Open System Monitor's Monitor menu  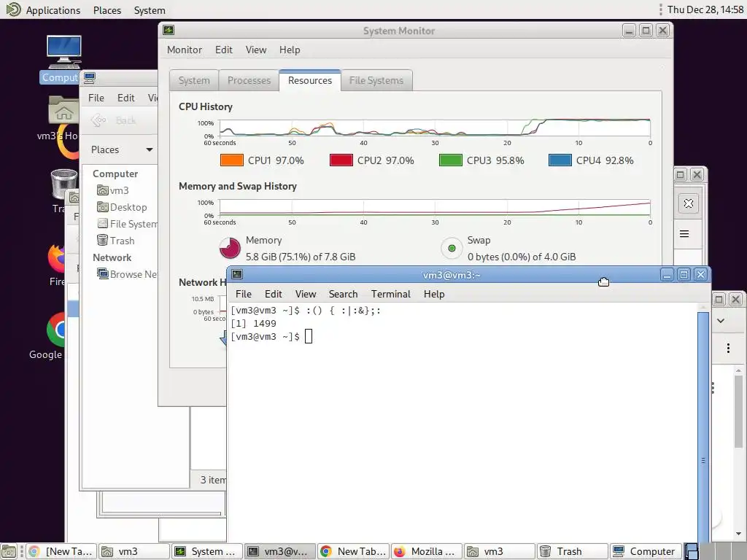tap(185, 50)
